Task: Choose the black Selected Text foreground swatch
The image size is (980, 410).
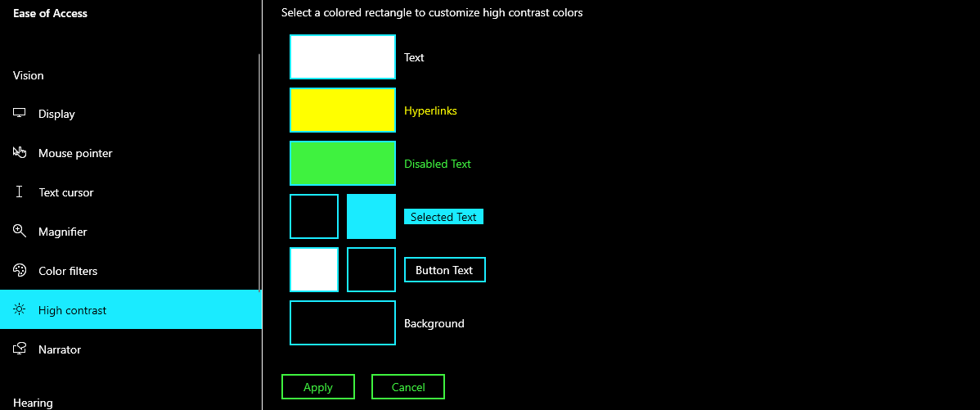Action: (314, 216)
